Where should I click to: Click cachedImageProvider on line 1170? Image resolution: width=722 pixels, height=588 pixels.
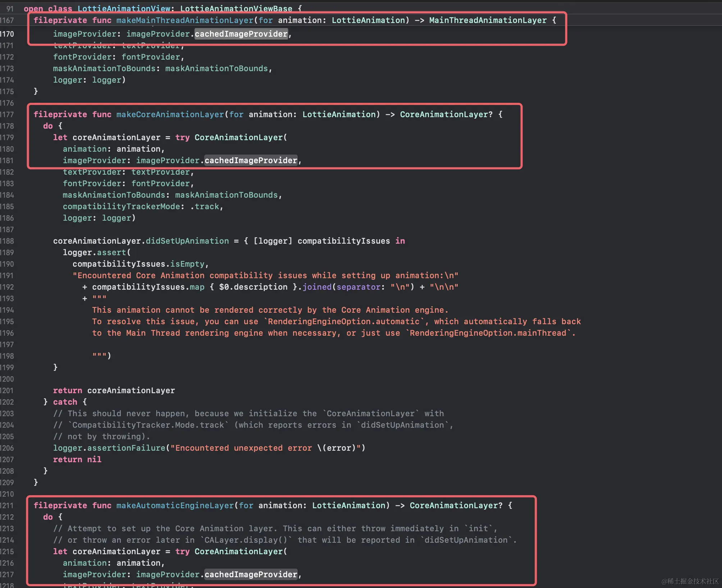point(241,34)
